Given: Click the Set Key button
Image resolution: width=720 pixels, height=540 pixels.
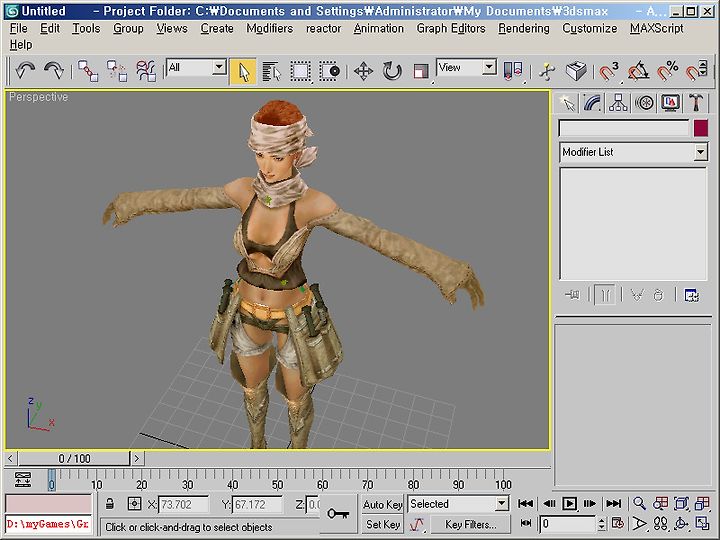Looking at the screenshot, I should click(382, 524).
